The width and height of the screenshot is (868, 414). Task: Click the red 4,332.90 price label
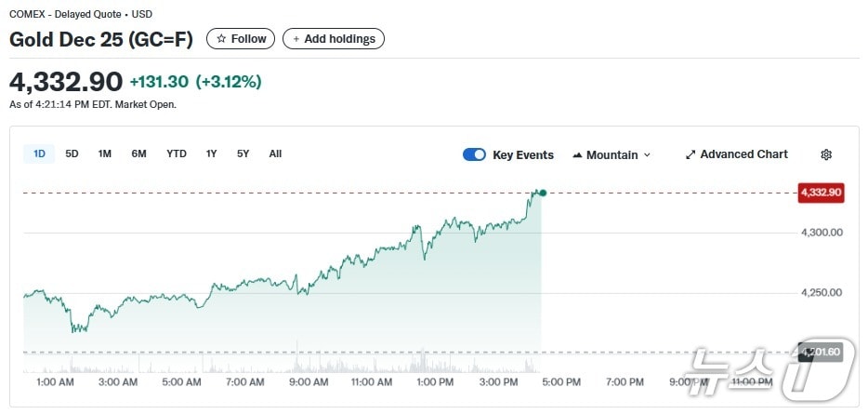820,193
